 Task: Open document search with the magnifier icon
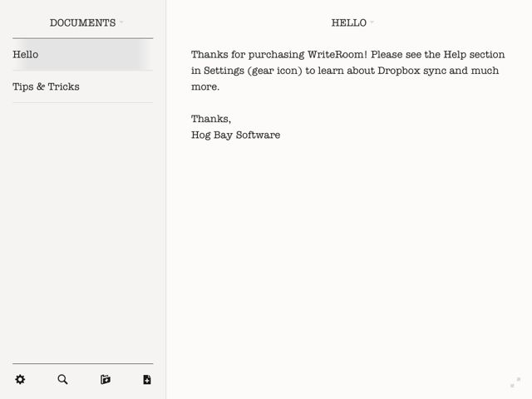(62, 379)
